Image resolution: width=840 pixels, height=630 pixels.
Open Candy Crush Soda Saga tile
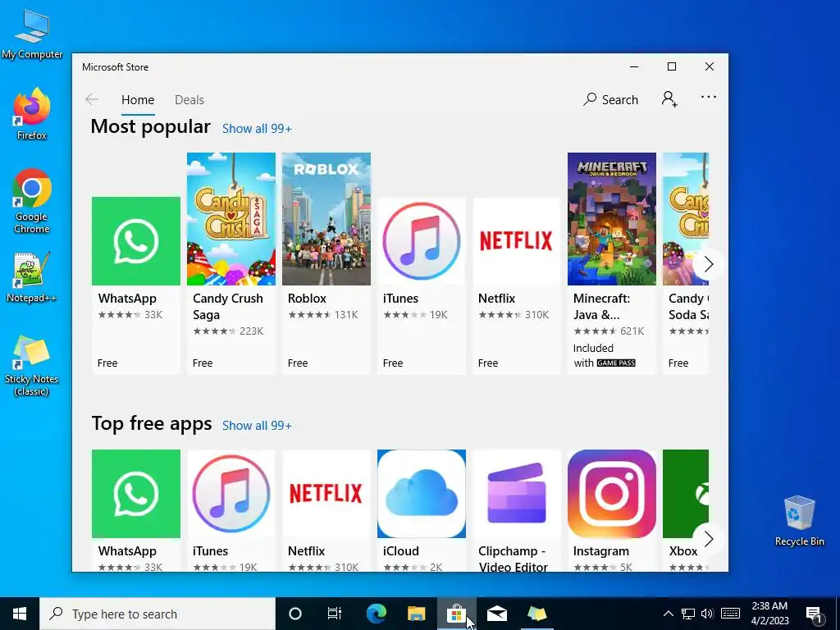[x=686, y=263]
